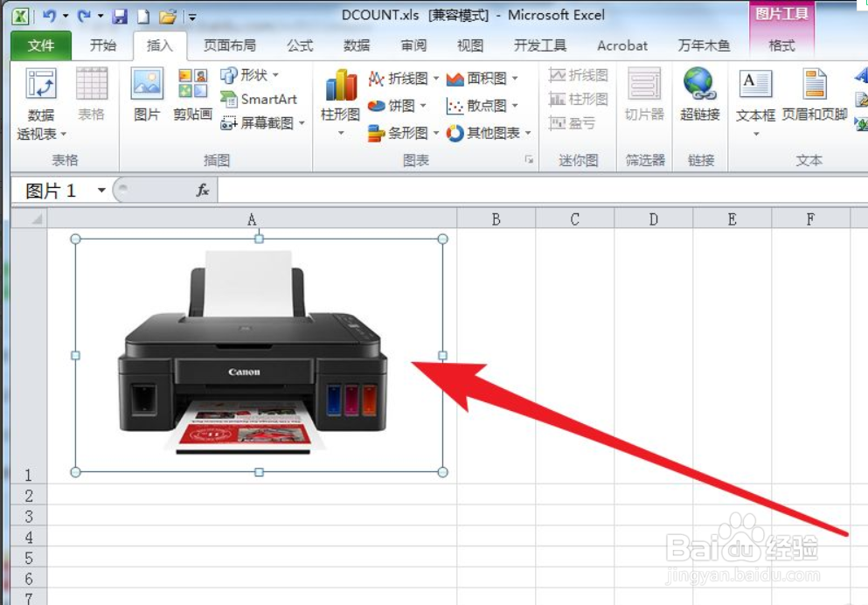Insert a 折线图 sparkline

[579, 74]
